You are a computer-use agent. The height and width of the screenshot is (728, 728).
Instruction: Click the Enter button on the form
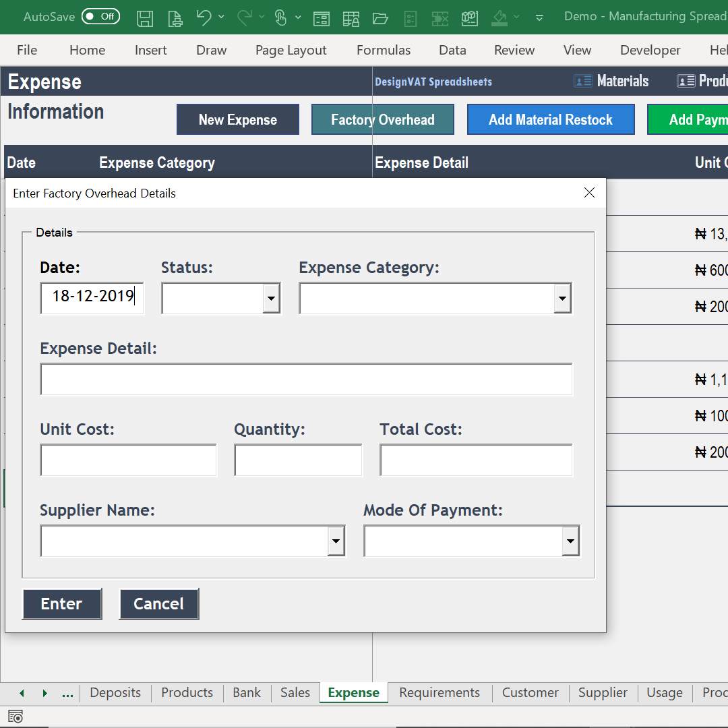click(x=62, y=603)
